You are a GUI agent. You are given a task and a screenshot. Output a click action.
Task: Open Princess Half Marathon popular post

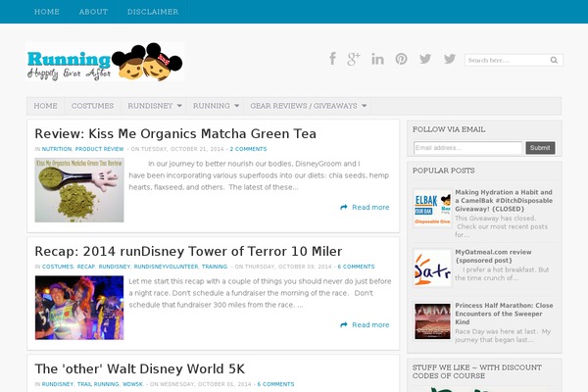click(504, 314)
